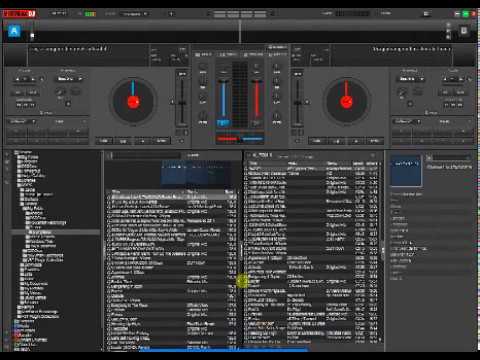This screenshot has width=480, height=360.
Task: Switch to the first mixer tab (AUDIO)
Action: click(204, 54)
